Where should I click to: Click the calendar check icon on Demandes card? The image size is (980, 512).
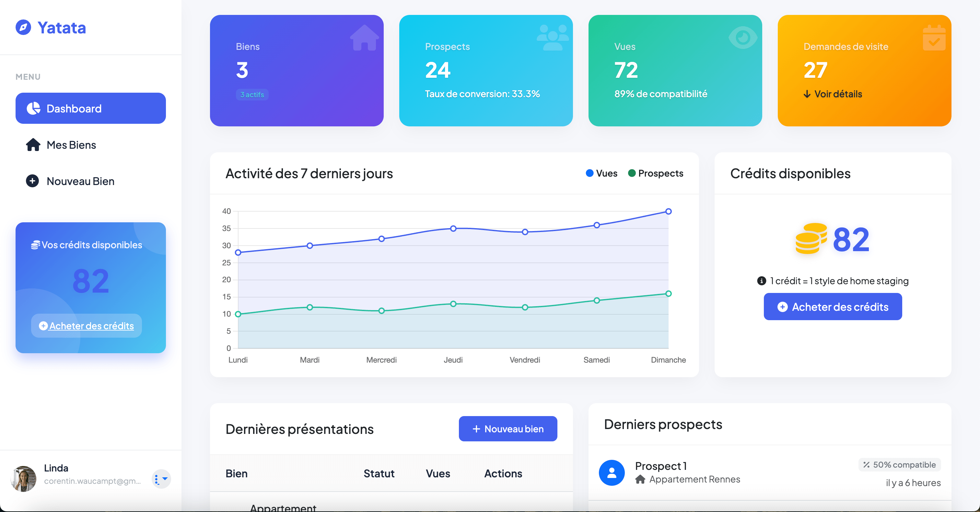(x=934, y=39)
